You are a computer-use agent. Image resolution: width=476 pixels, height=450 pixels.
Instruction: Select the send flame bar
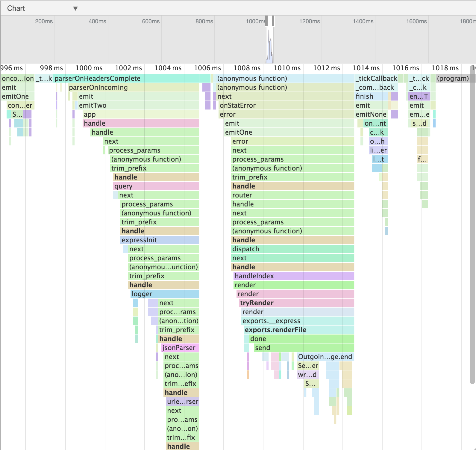[x=304, y=348]
